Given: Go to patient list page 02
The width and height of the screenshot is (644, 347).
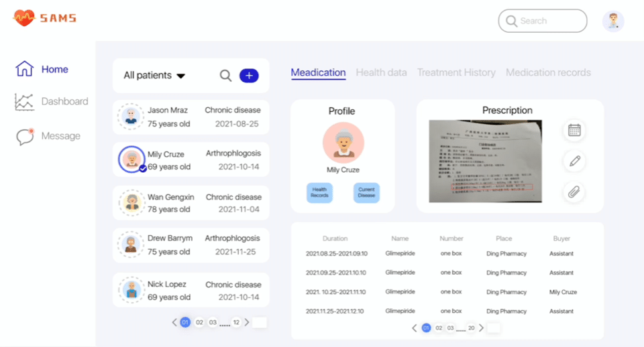Looking at the screenshot, I should pyautogui.click(x=199, y=322).
